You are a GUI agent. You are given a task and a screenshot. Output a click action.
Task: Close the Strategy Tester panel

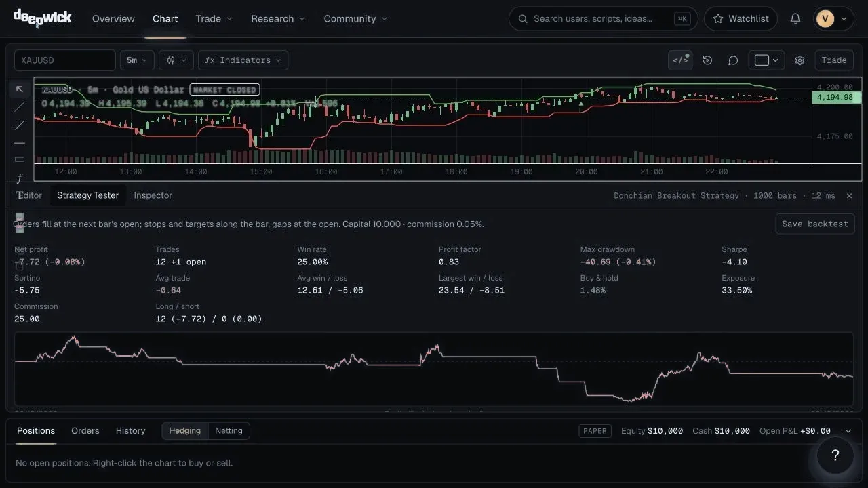tap(849, 195)
